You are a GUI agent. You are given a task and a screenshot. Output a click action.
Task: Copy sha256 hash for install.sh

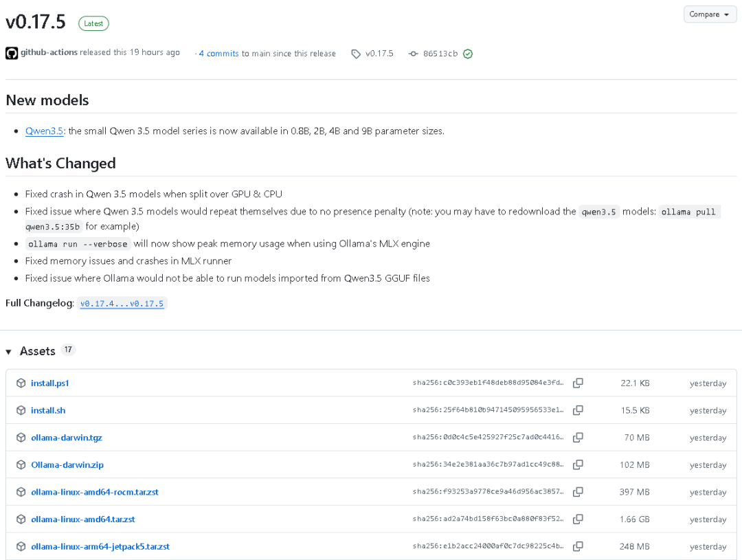(x=578, y=410)
